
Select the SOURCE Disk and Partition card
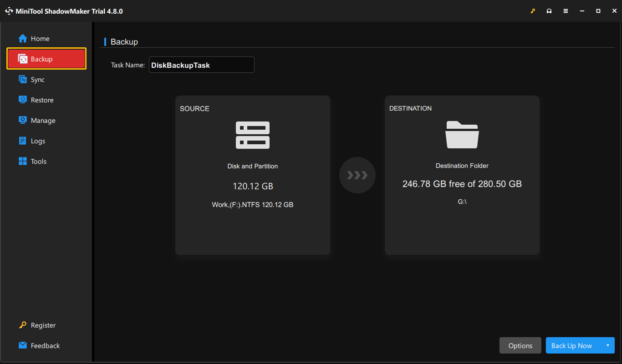point(252,175)
